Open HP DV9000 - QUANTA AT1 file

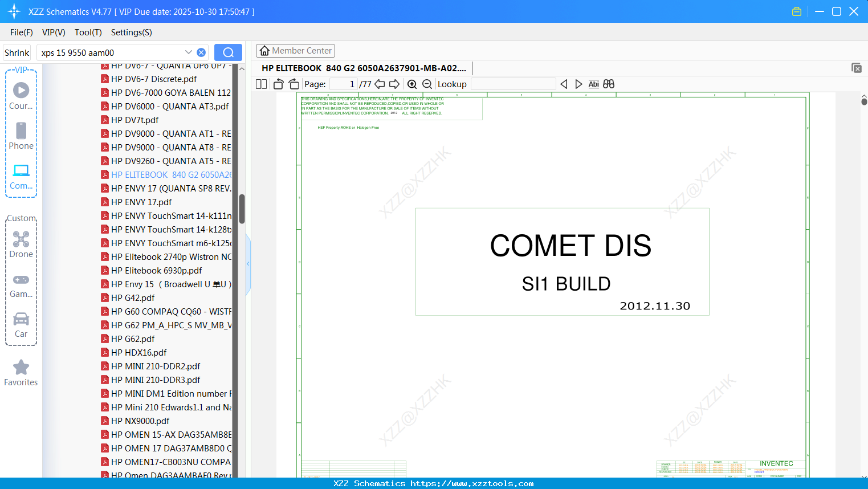pos(166,134)
